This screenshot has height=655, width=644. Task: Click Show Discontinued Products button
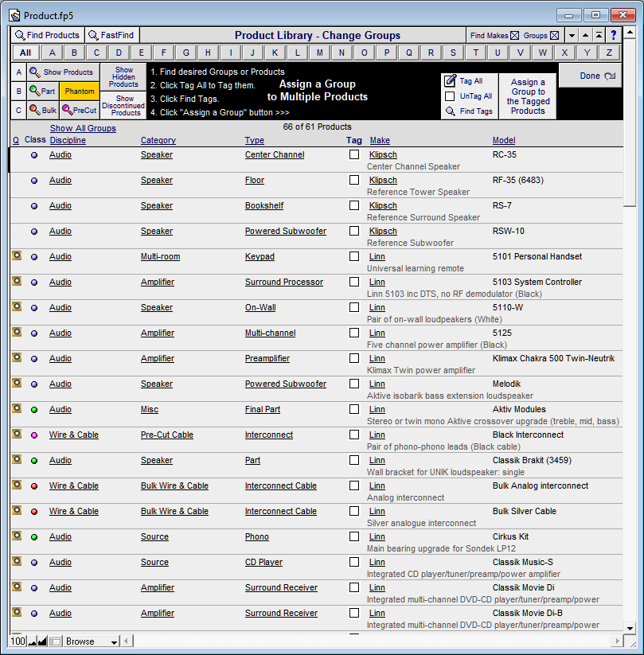tap(123, 106)
